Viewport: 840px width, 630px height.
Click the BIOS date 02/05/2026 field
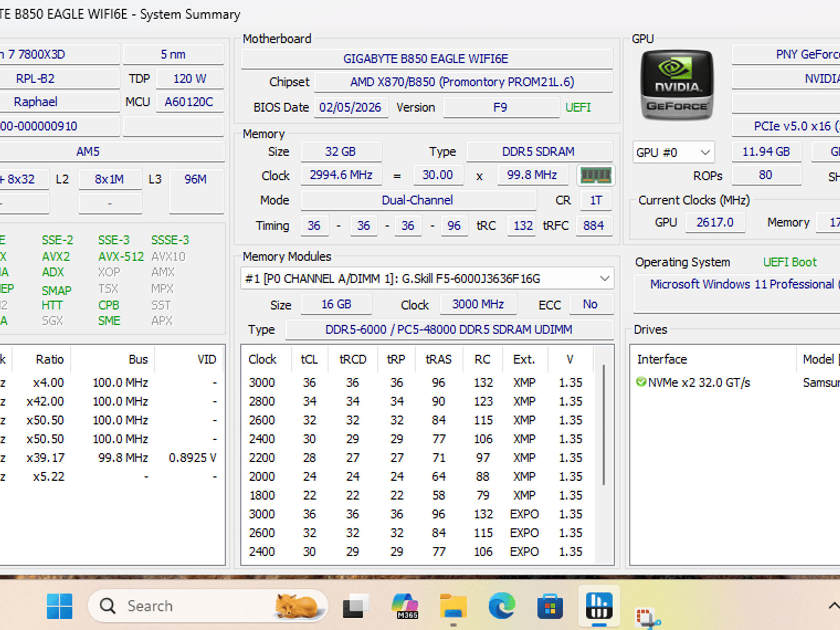coord(351,107)
